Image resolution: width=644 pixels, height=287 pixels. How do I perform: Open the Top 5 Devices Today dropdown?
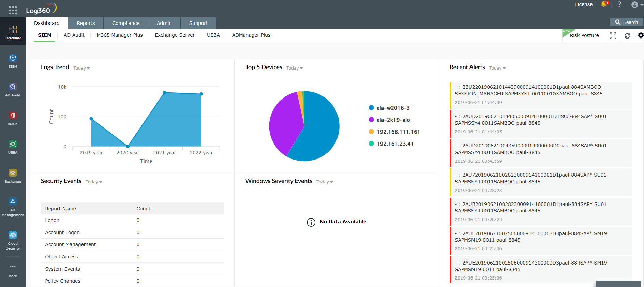pyautogui.click(x=295, y=68)
